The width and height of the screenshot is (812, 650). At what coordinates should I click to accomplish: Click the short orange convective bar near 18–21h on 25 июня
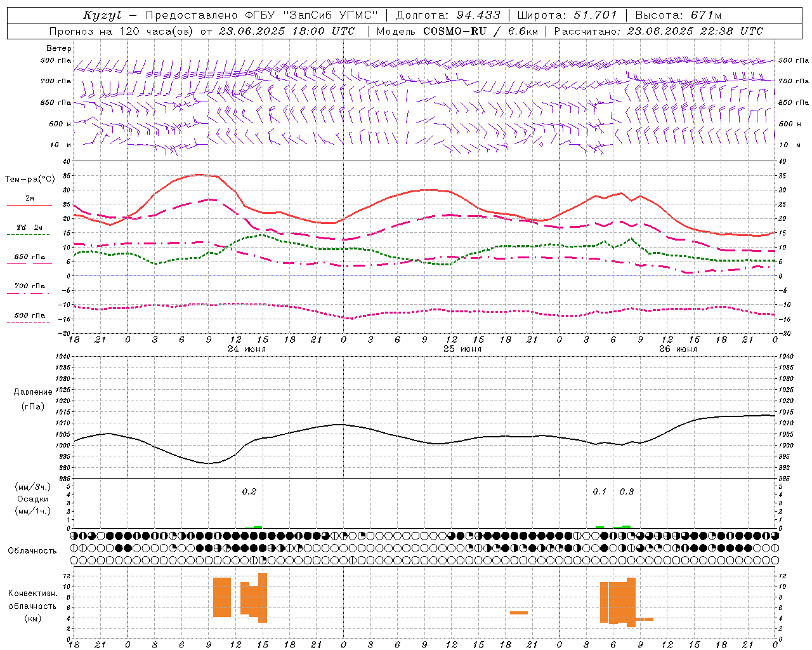point(519,613)
